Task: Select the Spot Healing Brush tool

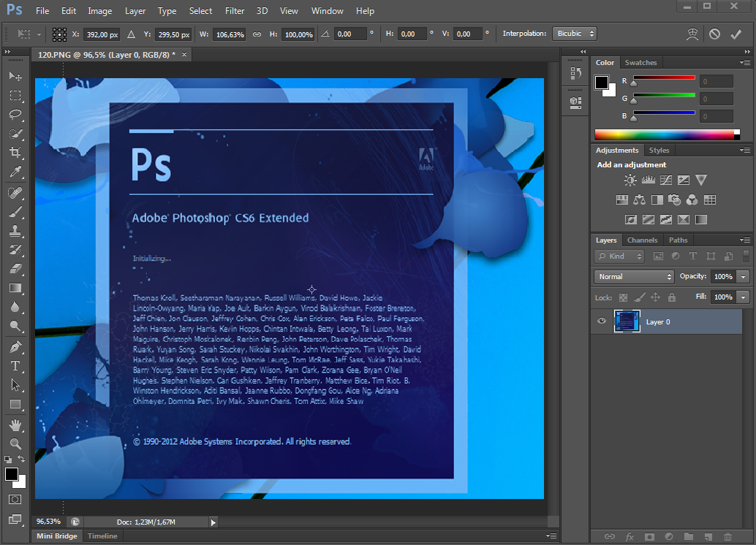Action: pyautogui.click(x=15, y=193)
